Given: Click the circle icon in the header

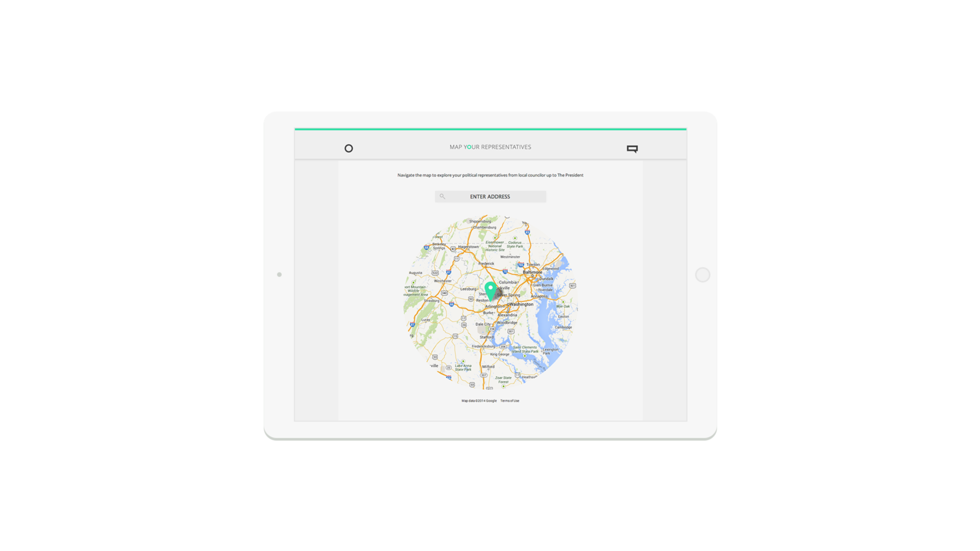Looking at the screenshot, I should [349, 148].
